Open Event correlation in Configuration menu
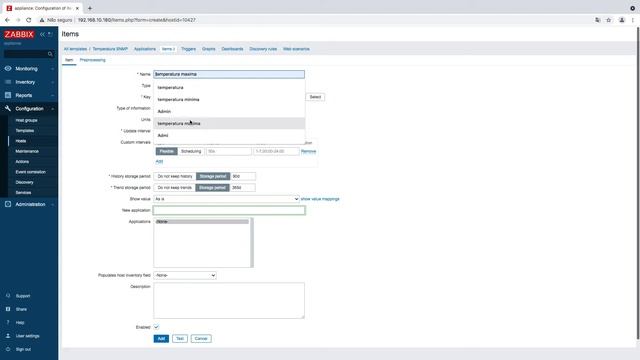Image resolution: width=640 pixels, height=360 pixels. 31,172
